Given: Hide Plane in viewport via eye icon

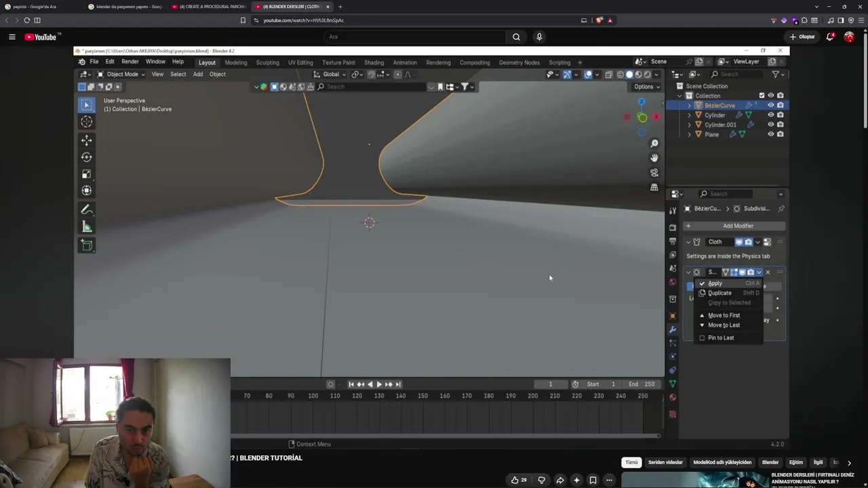Looking at the screenshot, I should pyautogui.click(x=770, y=134).
